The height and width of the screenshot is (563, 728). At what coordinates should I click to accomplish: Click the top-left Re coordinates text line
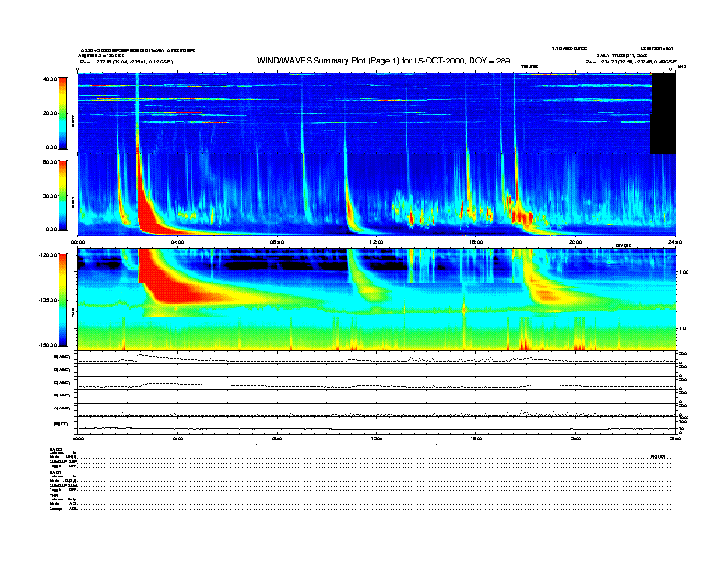pos(126,62)
